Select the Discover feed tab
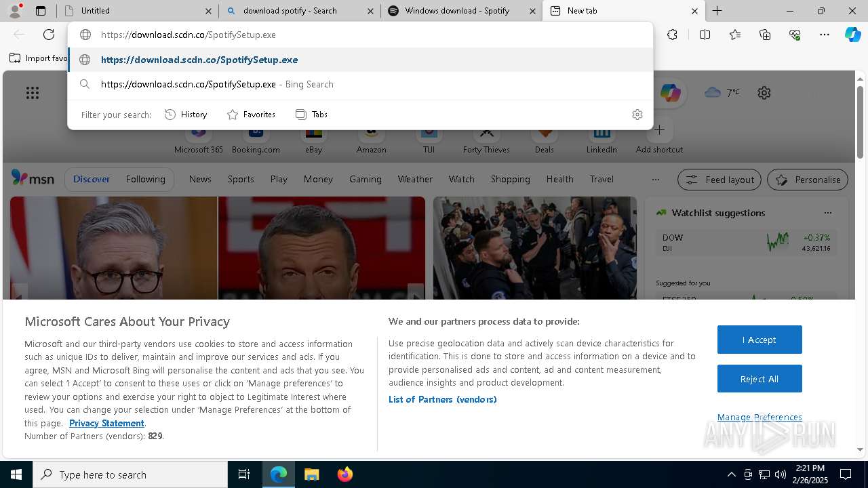The height and width of the screenshot is (488, 868). [x=92, y=179]
